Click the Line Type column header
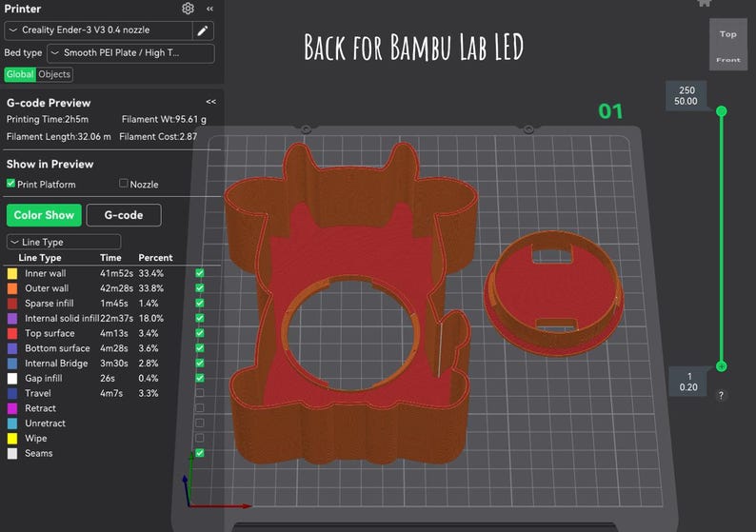 tap(40, 258)
